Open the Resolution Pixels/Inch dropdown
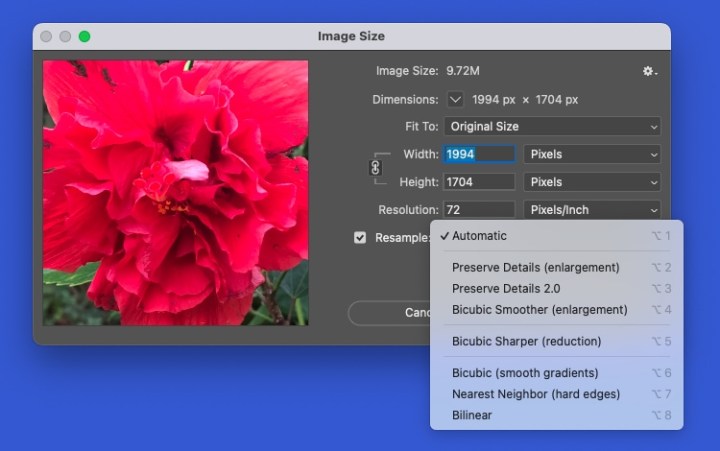The height and width of the screenshot is (451, 720). (592, 210)
